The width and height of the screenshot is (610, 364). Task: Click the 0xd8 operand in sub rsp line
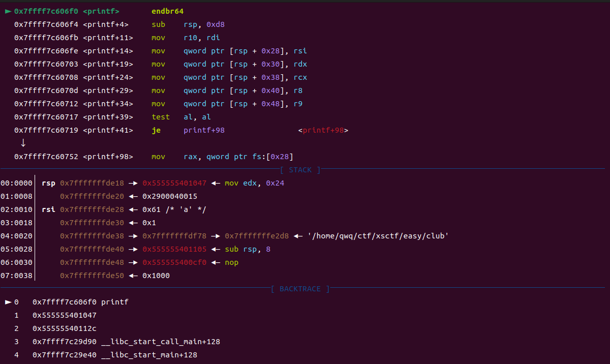click(x=216, y=24)
